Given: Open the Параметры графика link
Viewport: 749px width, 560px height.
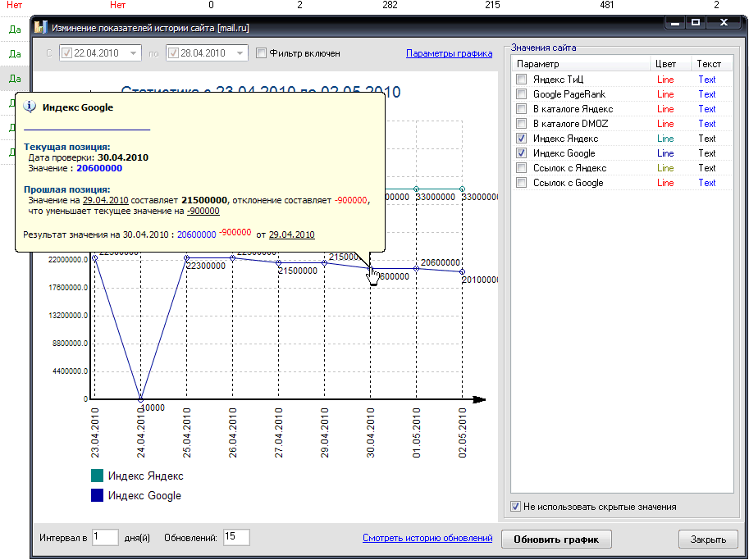Looking at the screenshot, I should 449,53.
